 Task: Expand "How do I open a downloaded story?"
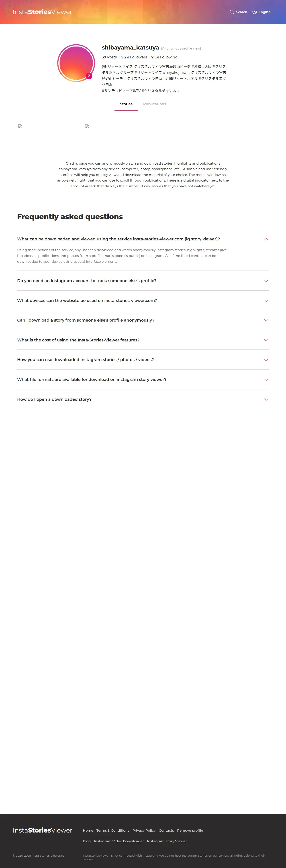point(54,399)
